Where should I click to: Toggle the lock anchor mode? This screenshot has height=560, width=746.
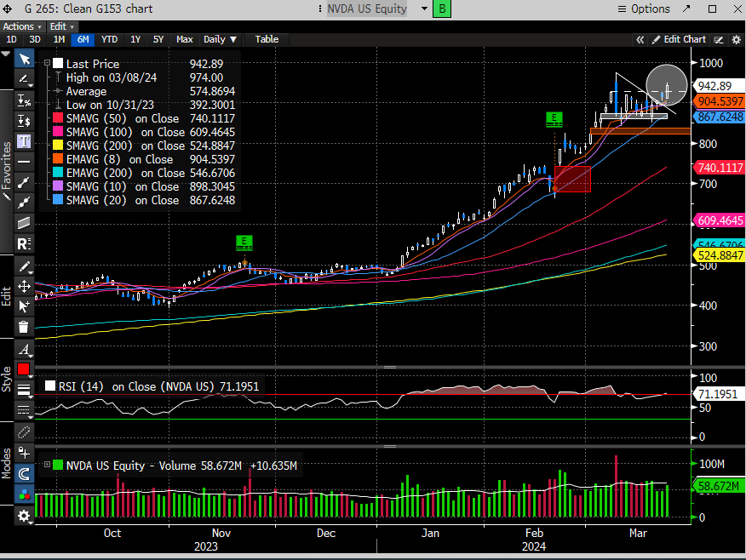click(24, 452)
